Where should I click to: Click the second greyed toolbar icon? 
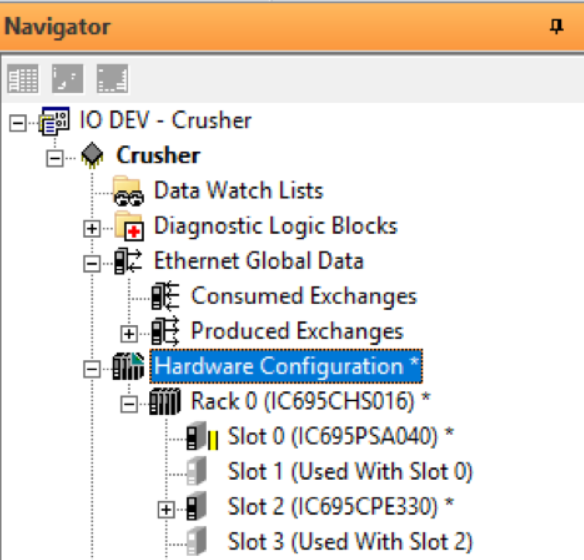[67, 79]
